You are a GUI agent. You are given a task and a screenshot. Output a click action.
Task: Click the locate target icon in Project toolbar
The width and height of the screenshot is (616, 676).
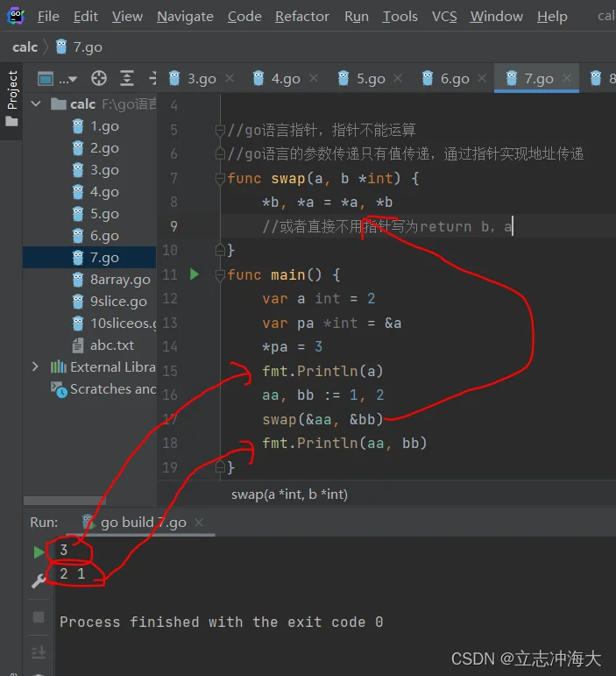click(x=99, y=78)
